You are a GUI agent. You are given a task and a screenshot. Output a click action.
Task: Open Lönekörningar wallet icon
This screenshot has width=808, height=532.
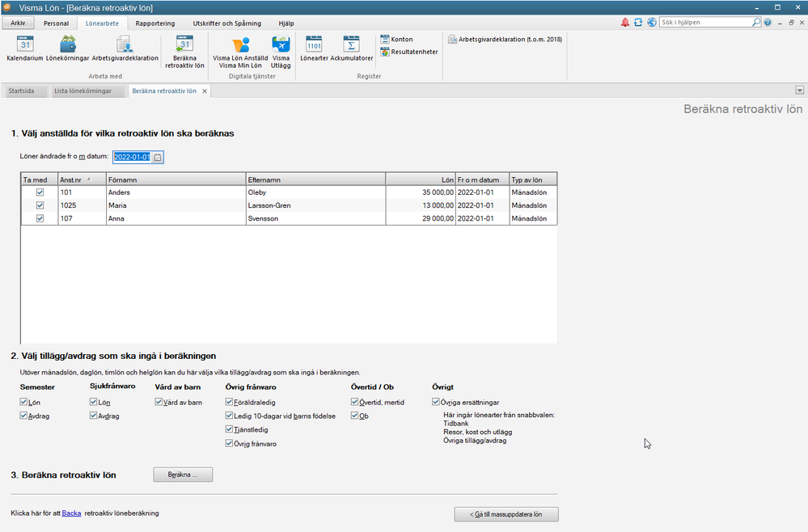click(x=67, y=49)
